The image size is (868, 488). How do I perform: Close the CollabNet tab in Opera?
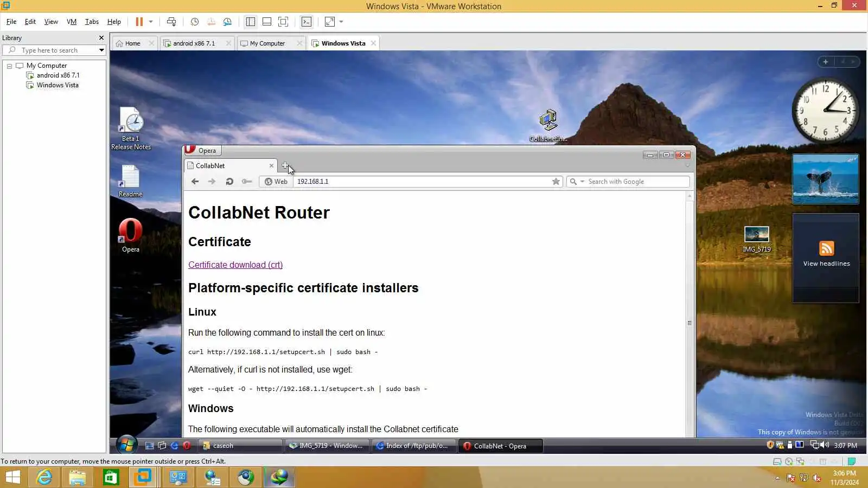271,166
